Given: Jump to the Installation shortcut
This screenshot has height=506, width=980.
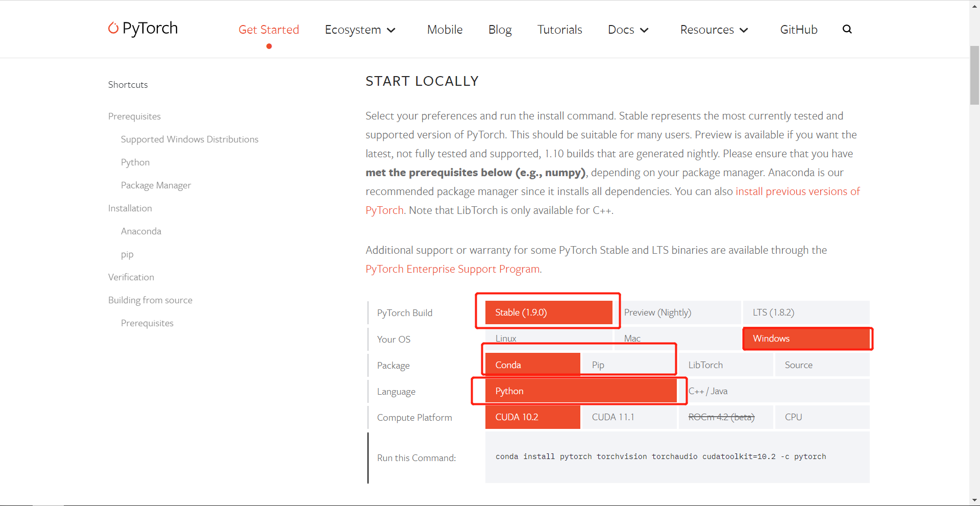Looking at the screenshot, I should [130, 208].
